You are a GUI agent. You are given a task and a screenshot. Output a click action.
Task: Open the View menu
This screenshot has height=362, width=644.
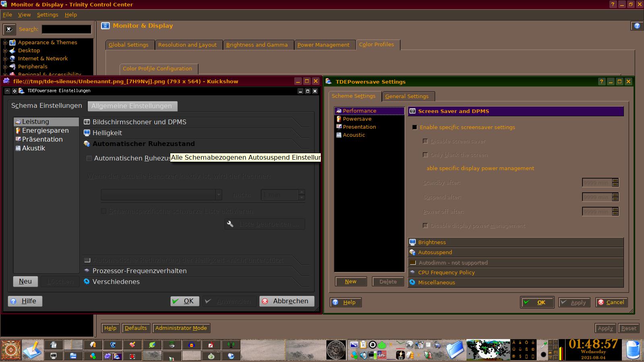pyautogui.click(x=24, y=14)
